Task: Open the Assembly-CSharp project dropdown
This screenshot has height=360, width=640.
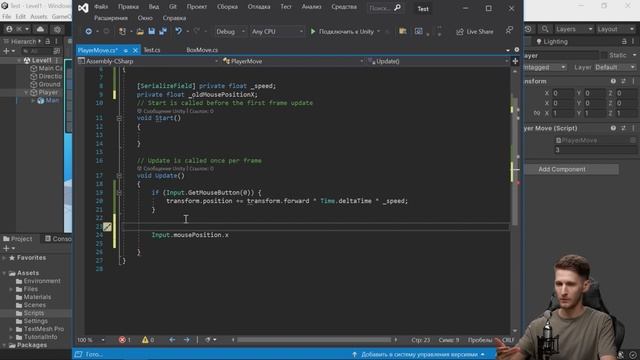Action: (149, 61)
